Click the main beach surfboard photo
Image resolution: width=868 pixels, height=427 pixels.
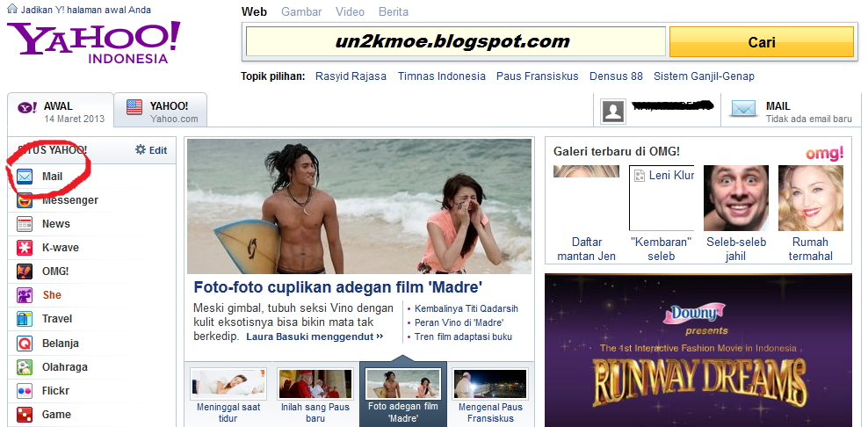(359, 206)
